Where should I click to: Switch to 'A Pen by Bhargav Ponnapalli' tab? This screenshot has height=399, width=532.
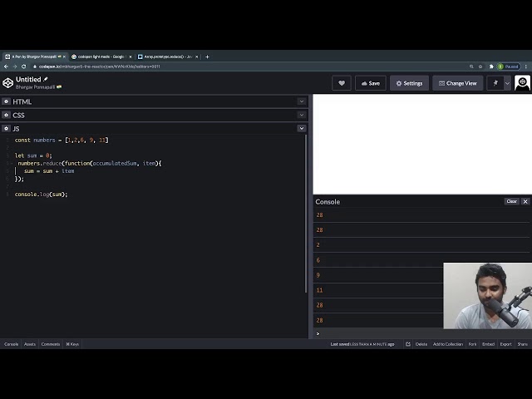34,57
